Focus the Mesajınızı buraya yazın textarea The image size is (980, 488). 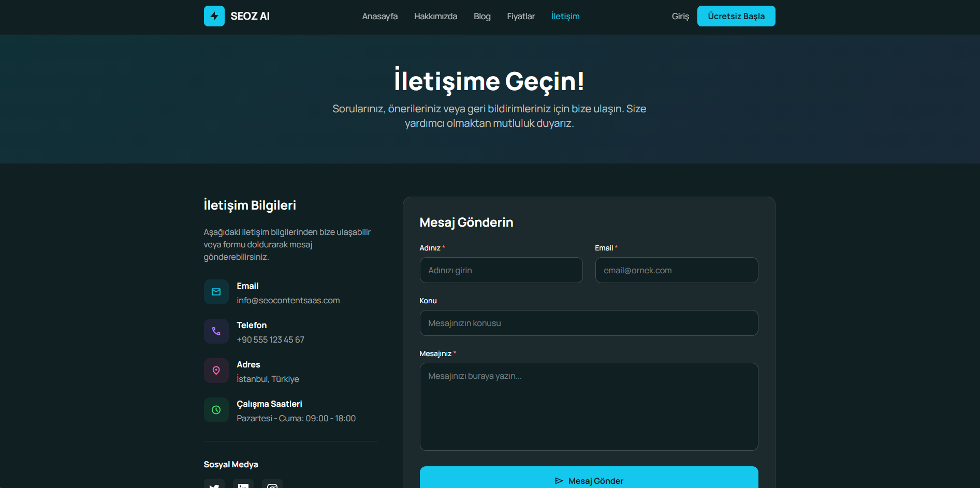click(589, 407)
